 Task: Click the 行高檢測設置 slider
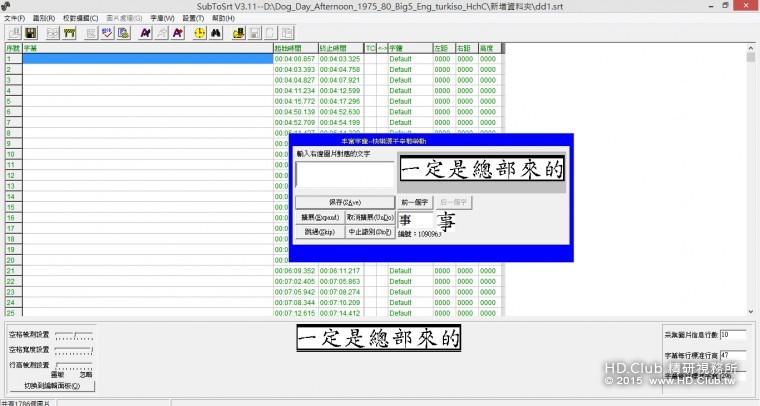(x=74, y=365)
